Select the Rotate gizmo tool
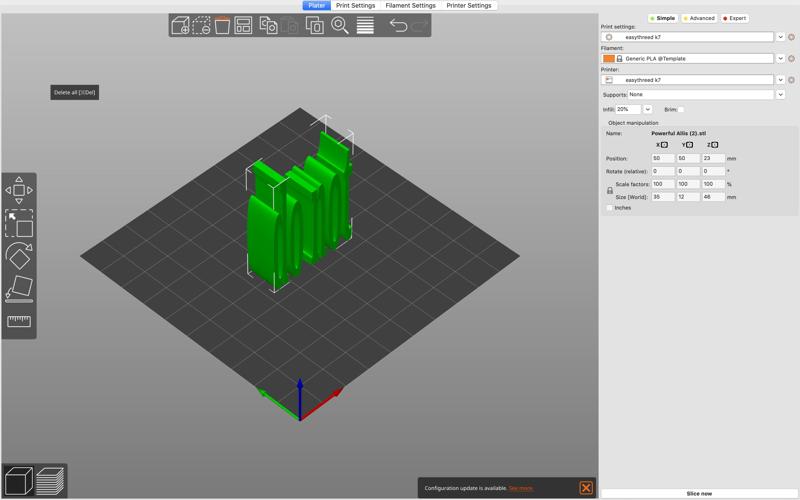Screen dimensions: 800x500 19,256
